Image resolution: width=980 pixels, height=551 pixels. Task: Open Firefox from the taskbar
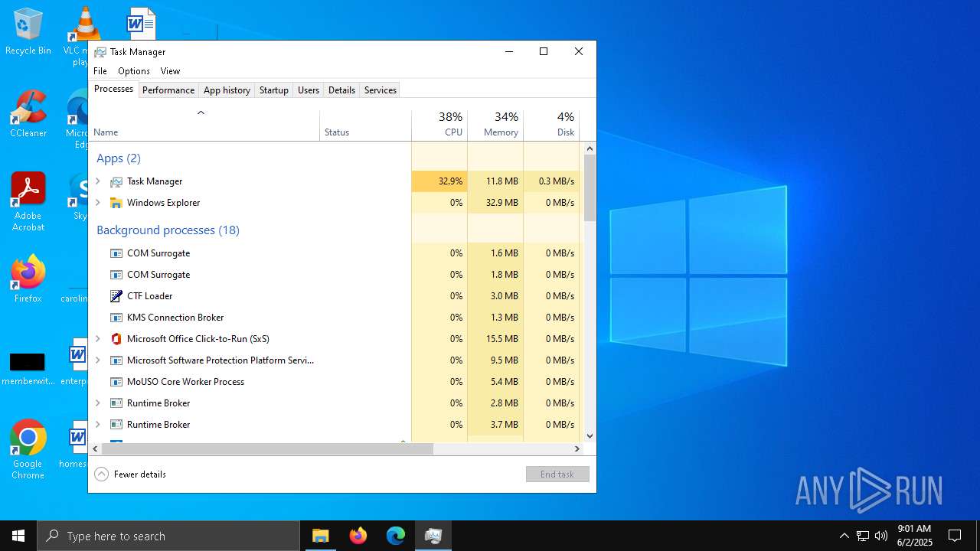coord(358,536)
